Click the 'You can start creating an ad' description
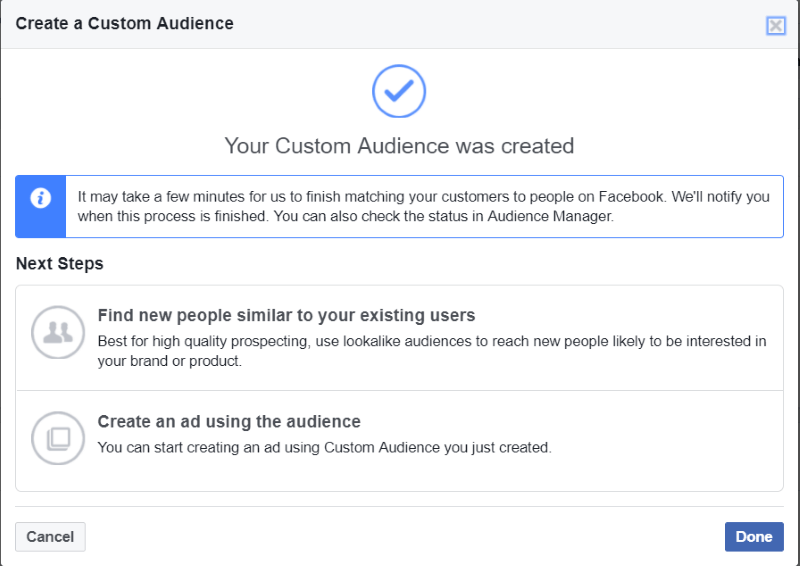The height and width of the screenshot is (566, 800). point(324,447)
